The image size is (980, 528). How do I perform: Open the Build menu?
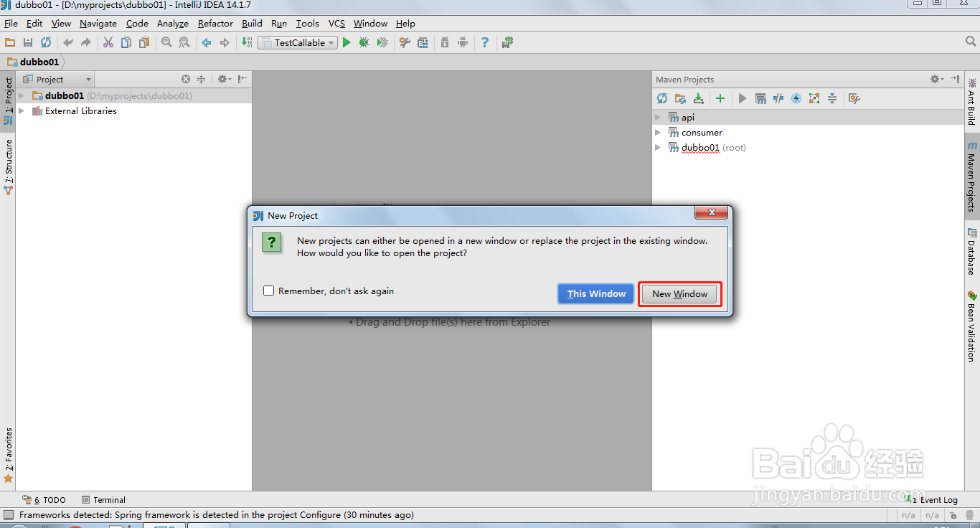[x=252, y=24]
